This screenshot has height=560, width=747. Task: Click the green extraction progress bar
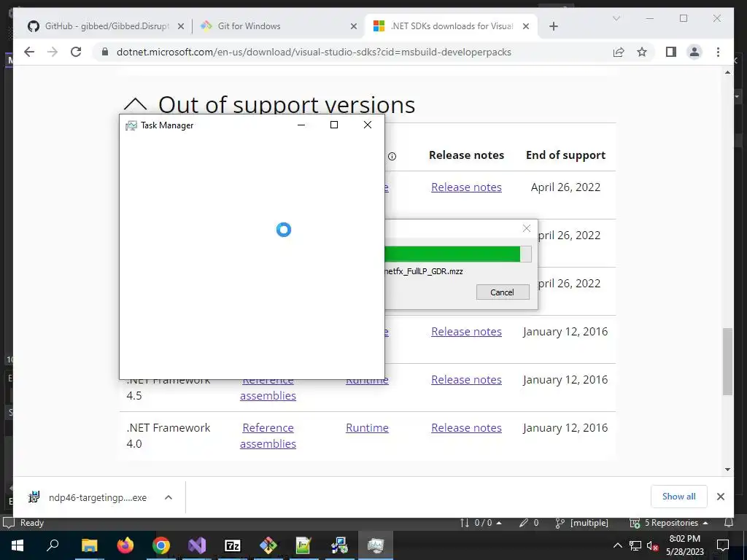452,254
